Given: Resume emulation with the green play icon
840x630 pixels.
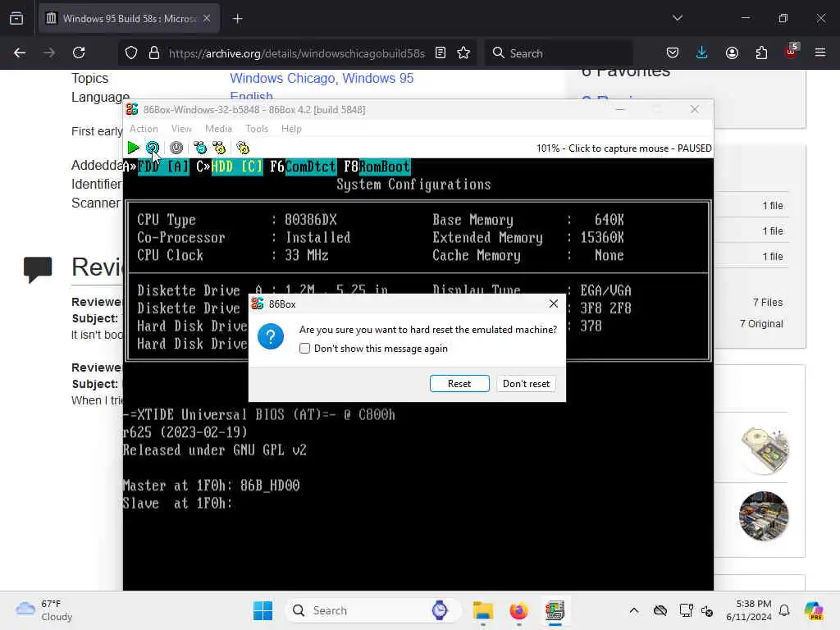Looking at the screenshot, I should (134, 148).
